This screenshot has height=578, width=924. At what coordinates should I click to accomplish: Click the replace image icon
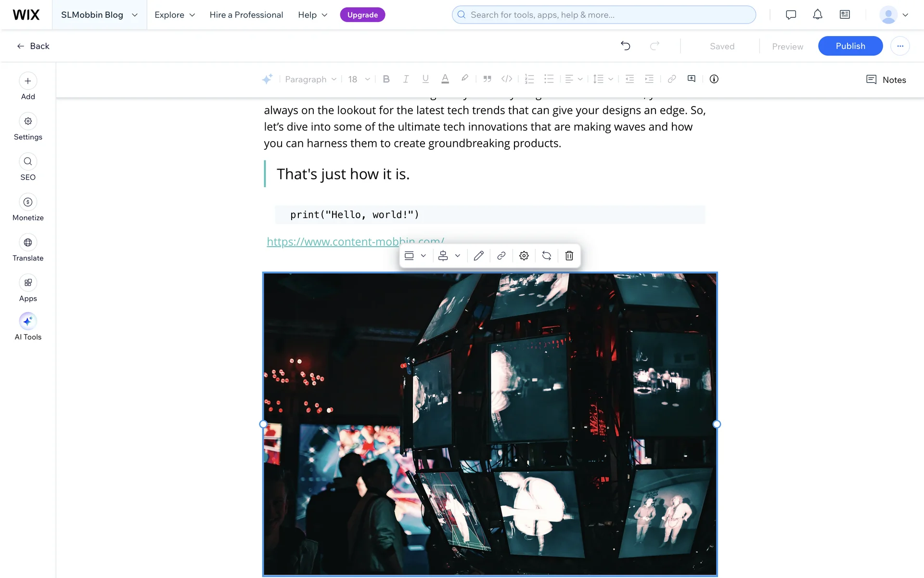(547, 256)
